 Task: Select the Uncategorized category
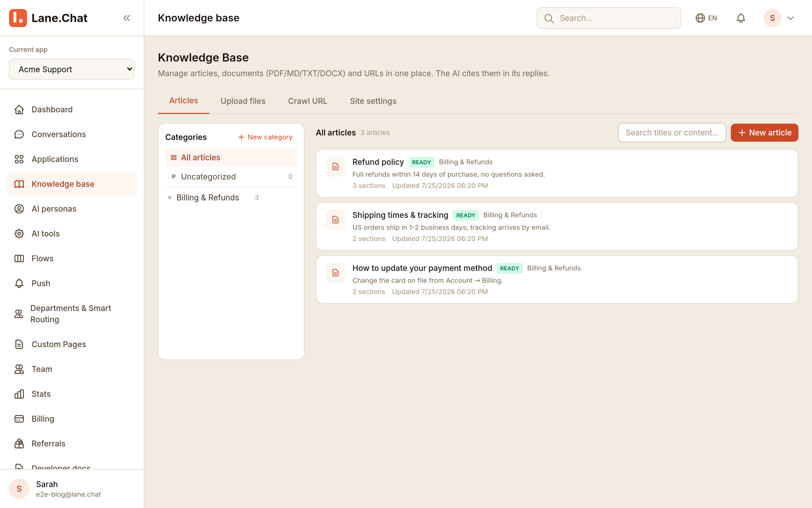(x=231, y=176)
